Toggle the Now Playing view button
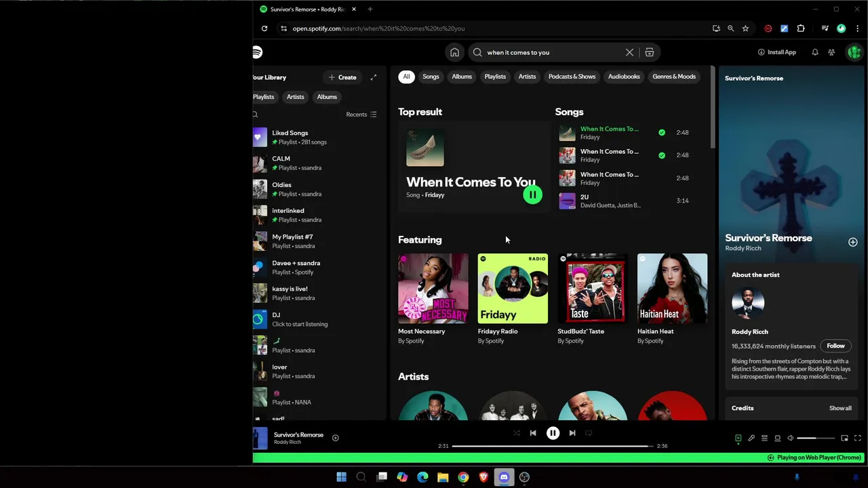 (738, 439)
